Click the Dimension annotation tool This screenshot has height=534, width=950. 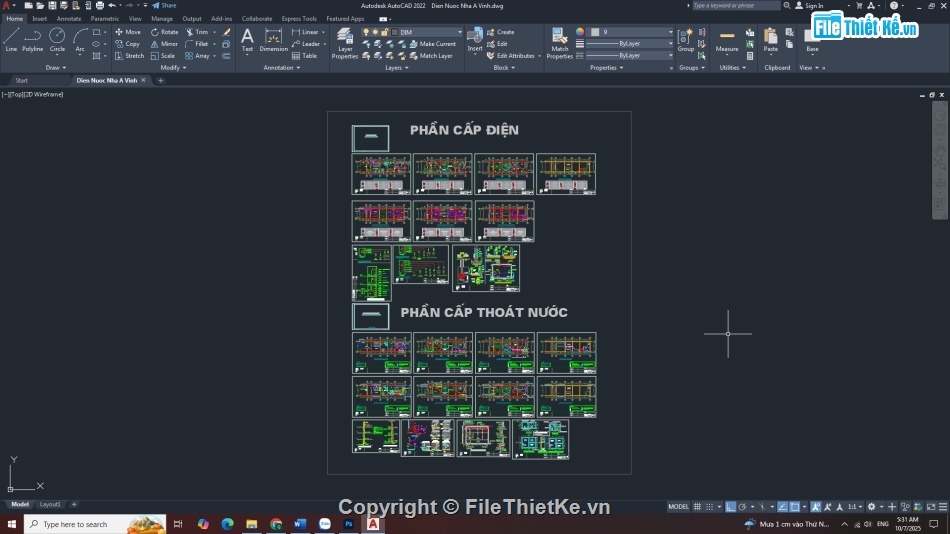[273, 40]
